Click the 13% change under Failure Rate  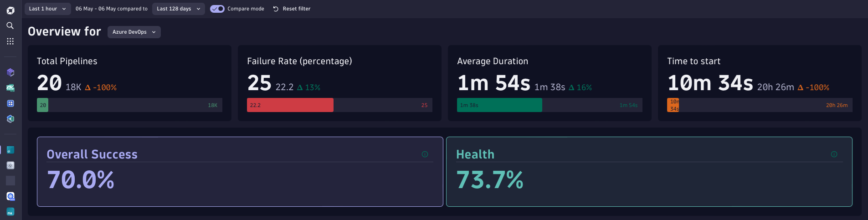[x=308, y=87]
